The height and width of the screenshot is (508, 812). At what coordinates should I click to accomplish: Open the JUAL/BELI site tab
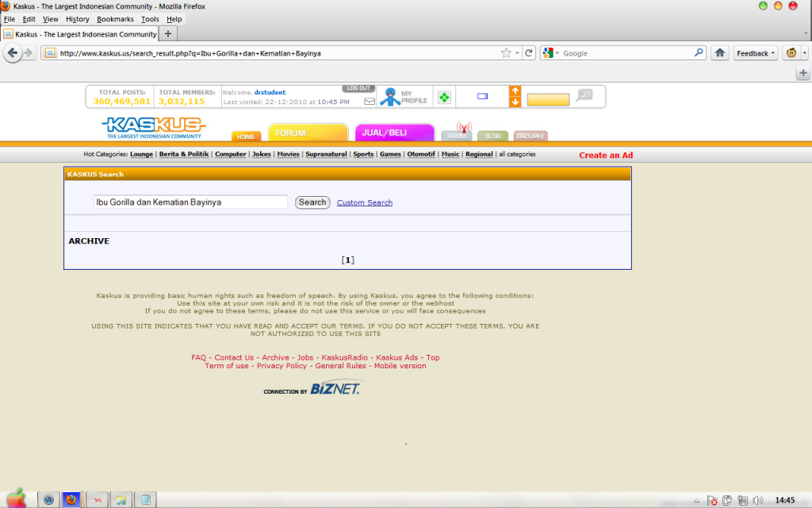pyautogui.click(x=394, y=133)
